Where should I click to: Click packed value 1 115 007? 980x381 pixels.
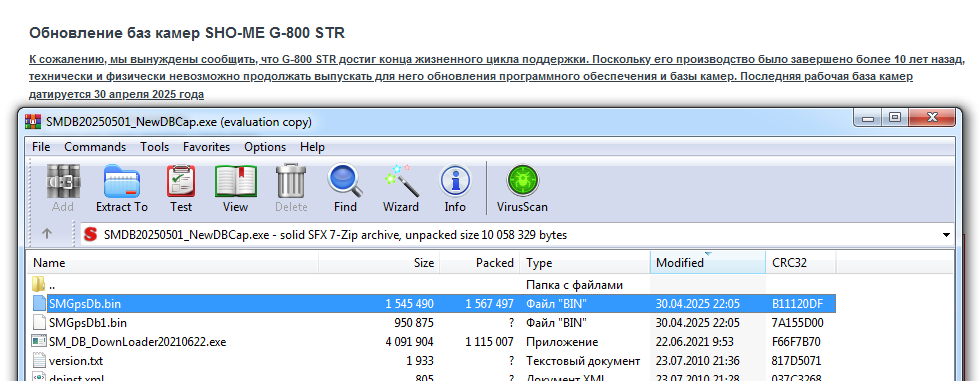point(489,342)
